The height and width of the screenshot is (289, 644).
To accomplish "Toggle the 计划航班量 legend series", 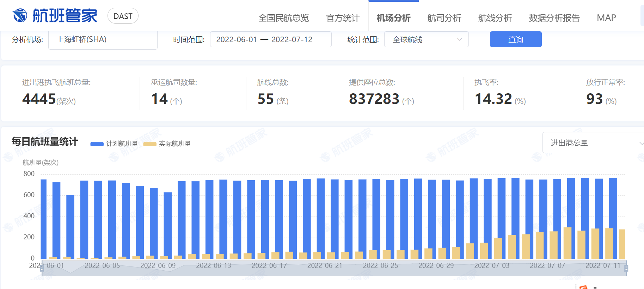I will [114, 144].
